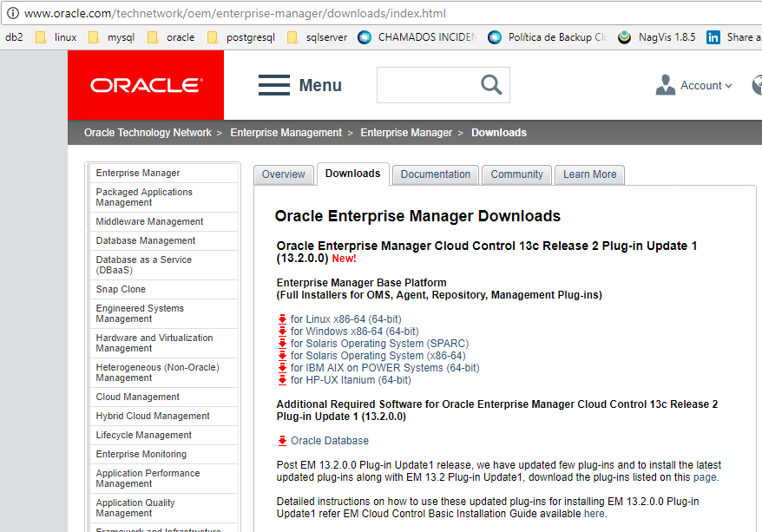762x532 pixels.
Task: Click the HP-UX Itanium download icon
Action: coord(282,380)
